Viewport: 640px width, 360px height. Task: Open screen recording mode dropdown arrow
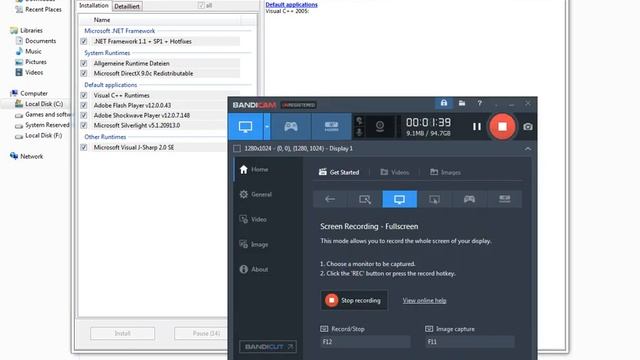pyautogui.click(x=267, y=127)
